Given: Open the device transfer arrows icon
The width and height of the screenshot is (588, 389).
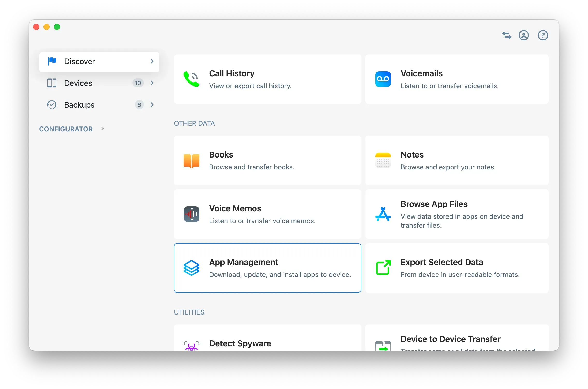Looking at the screenshot, I should [x=506, y=35].
